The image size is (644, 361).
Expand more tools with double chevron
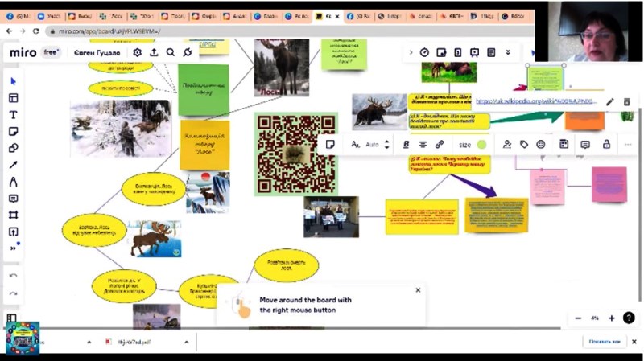pos(13,248)
